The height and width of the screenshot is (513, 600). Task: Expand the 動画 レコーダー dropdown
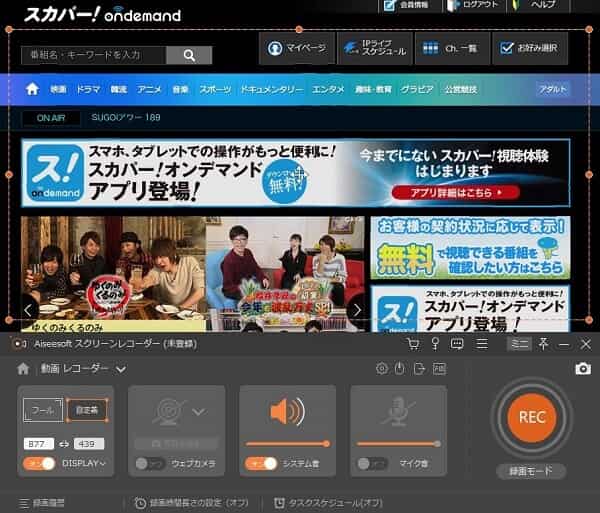click(x=120, y=369)
